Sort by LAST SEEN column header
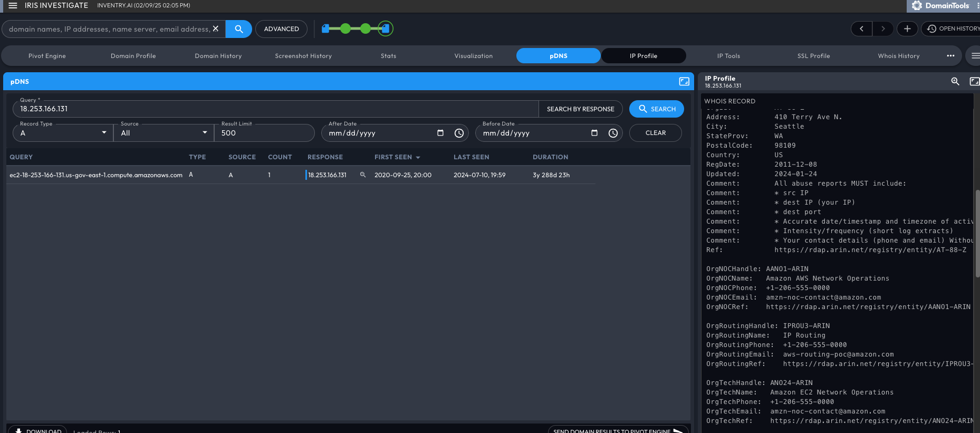The height and width of the screenshot is (433, 980). (x=471, y=157)
